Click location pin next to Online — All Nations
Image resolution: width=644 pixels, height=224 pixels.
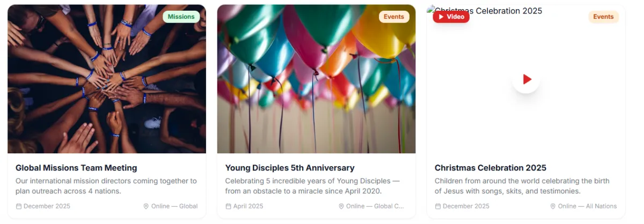point(553,206)
